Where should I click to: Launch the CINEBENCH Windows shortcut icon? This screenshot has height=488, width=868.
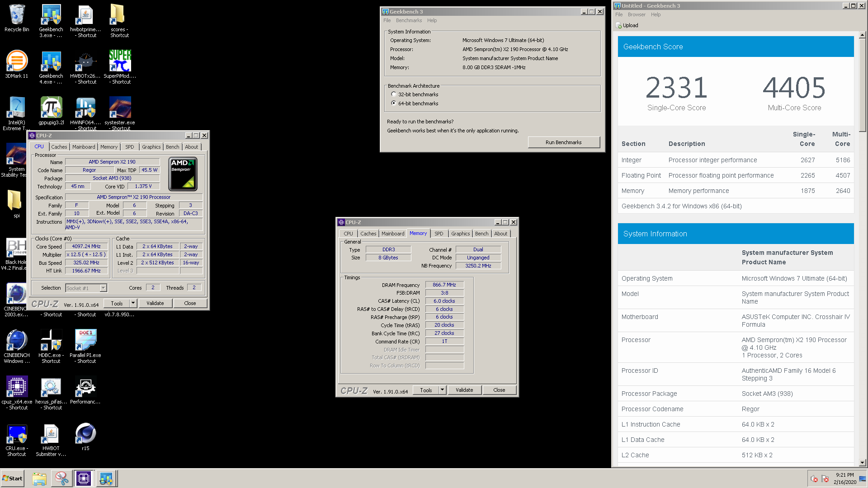pyautogui.click(x=17, y=346)
